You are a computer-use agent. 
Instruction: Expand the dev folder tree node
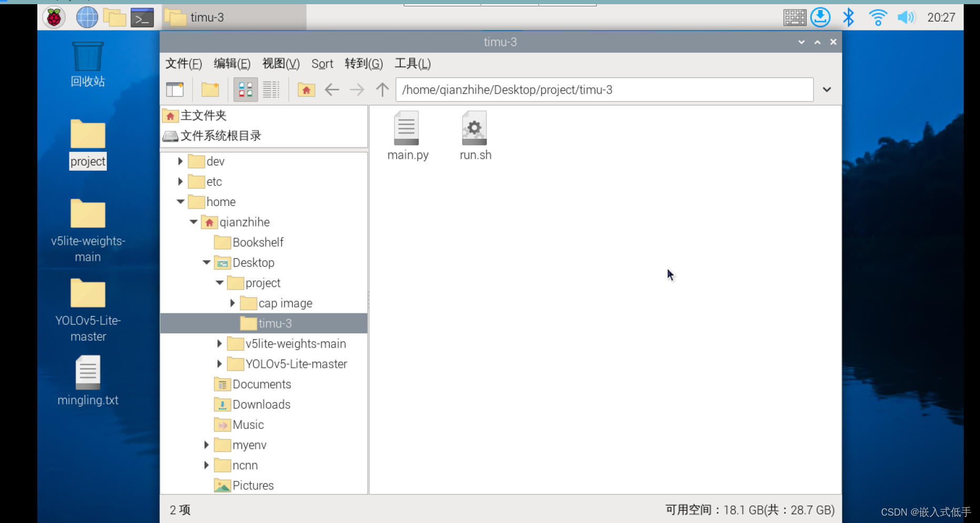coord(180,161)
